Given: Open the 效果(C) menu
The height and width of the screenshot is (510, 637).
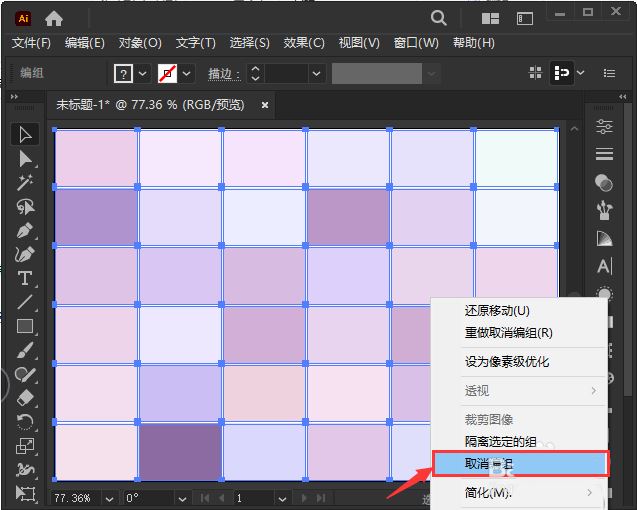Looking at the screenshot, I should [x=304, y=43].
